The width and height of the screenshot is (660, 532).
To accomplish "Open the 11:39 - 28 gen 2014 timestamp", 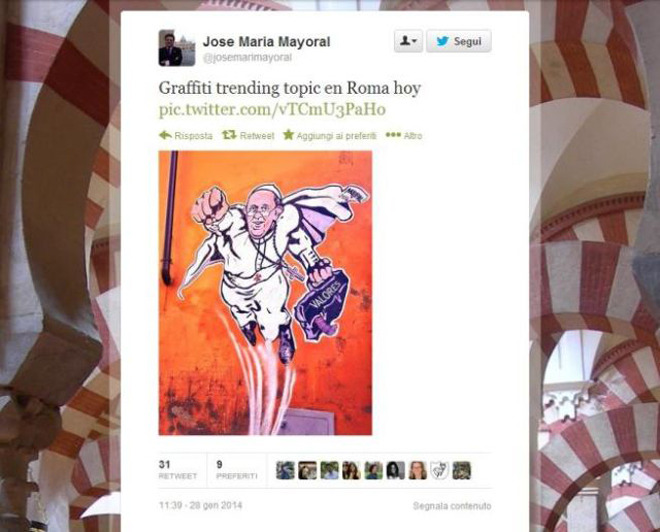I will (x=200, y=505).
